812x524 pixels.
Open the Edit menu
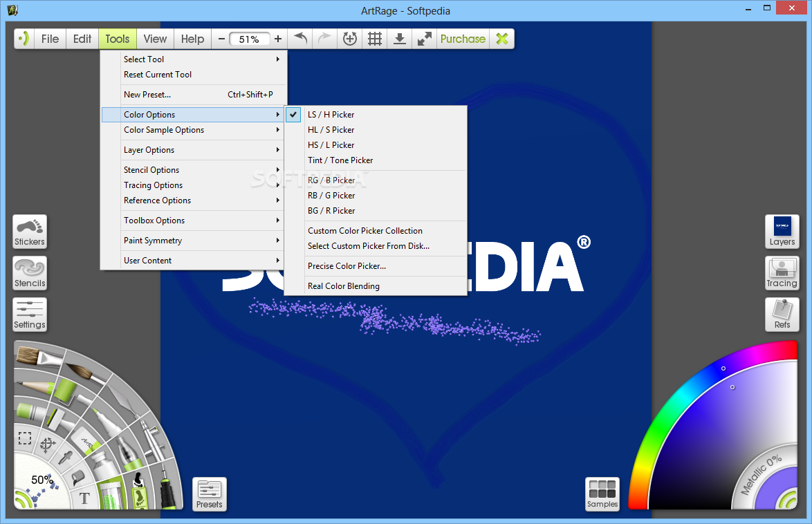(x=82, y=39)
